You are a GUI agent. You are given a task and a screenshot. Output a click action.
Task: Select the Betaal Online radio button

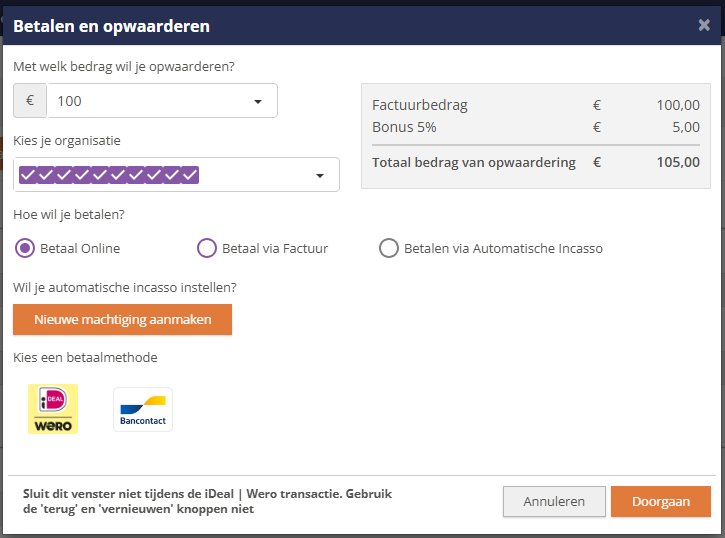pyautogui.click(x=25, y=248)
